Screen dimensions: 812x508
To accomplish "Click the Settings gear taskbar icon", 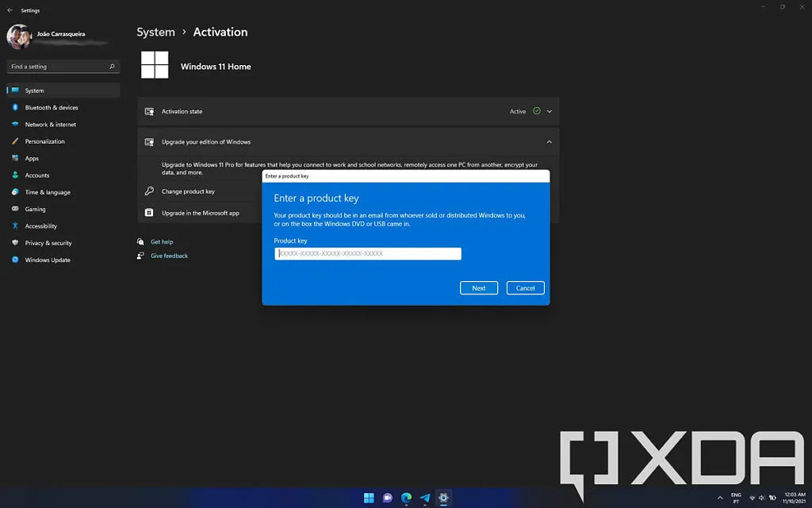I will point(443,498).
